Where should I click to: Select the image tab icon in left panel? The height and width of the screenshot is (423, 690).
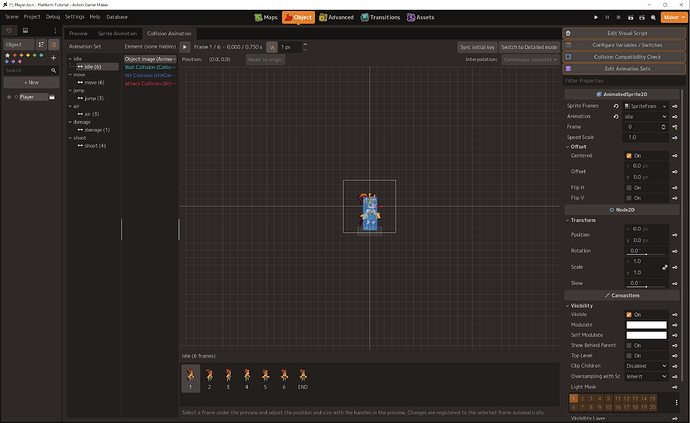[x=25, y=30]
